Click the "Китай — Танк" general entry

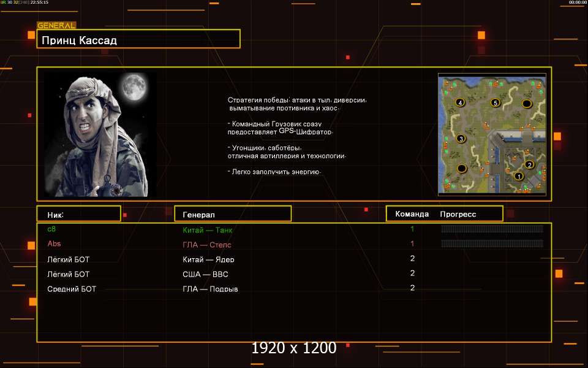click(208, 230)
